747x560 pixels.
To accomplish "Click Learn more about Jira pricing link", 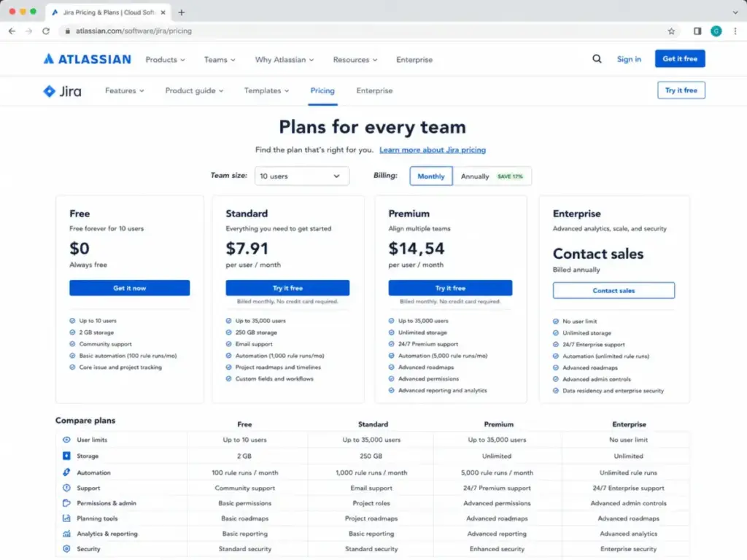I will tap(433, 149).
